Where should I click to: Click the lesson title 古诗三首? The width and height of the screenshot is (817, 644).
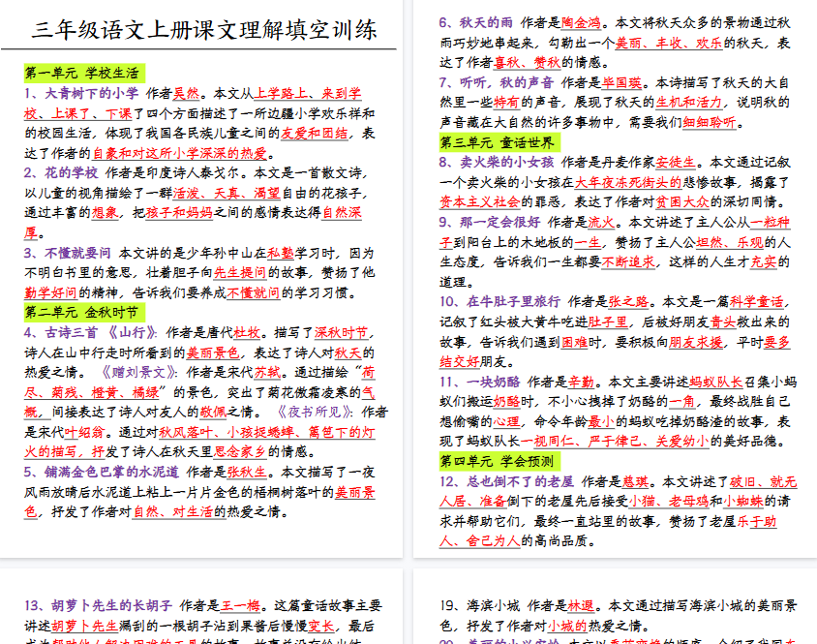point(71,332)
